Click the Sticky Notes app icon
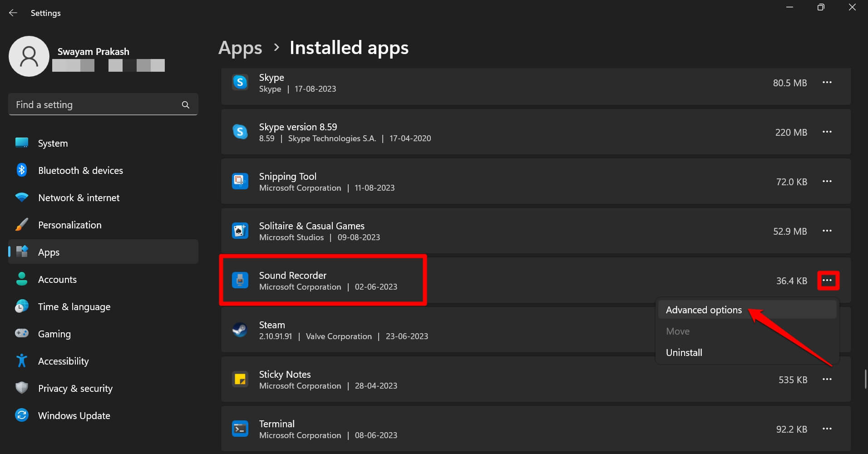This screenshot has height=454, width=868. click(240, 380)
